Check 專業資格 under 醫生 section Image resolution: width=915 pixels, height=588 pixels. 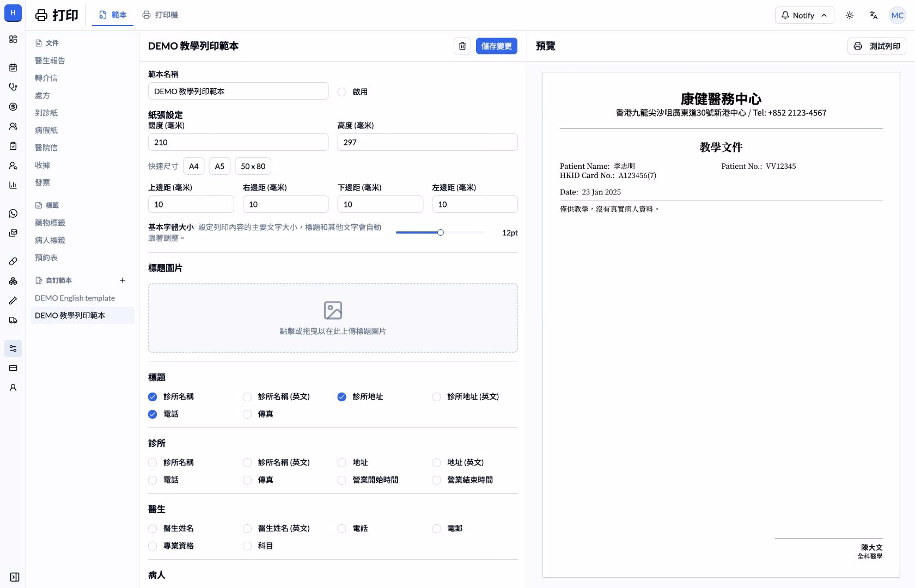[152, 546]
